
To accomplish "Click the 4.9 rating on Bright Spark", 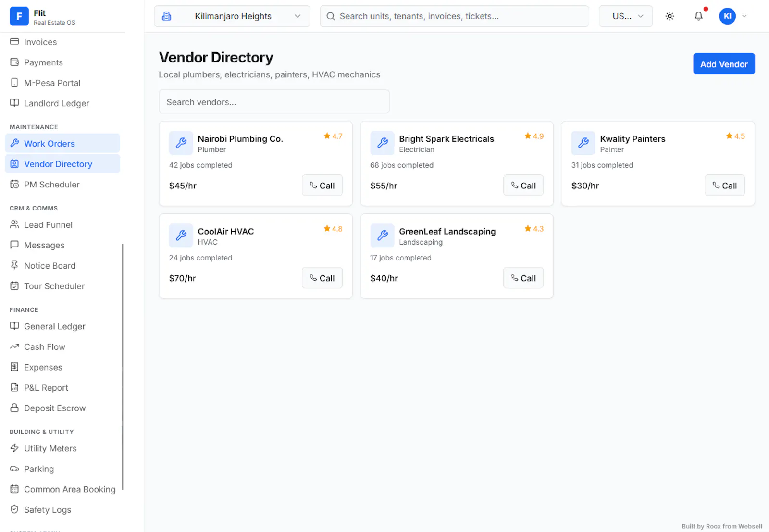I will click(x=534, y=136).
